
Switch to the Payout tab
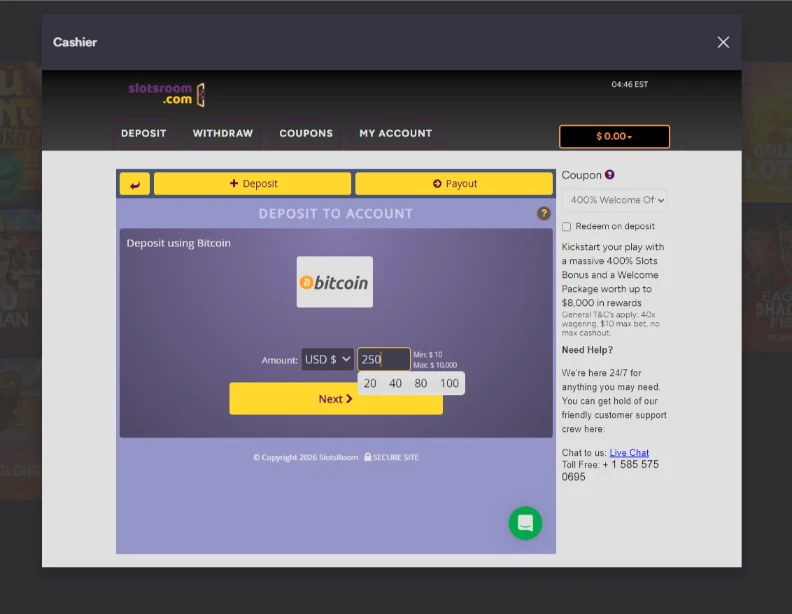click(454, 184)
